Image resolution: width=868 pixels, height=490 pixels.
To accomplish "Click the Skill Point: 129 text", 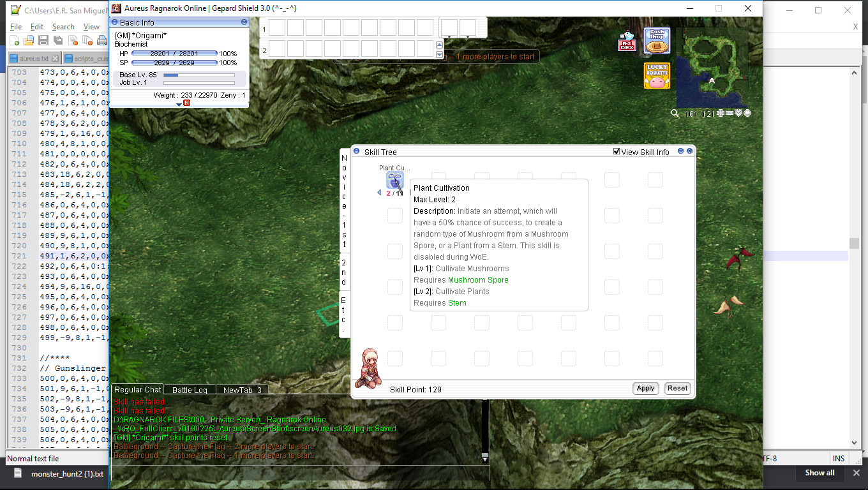I will coord(415,389).
